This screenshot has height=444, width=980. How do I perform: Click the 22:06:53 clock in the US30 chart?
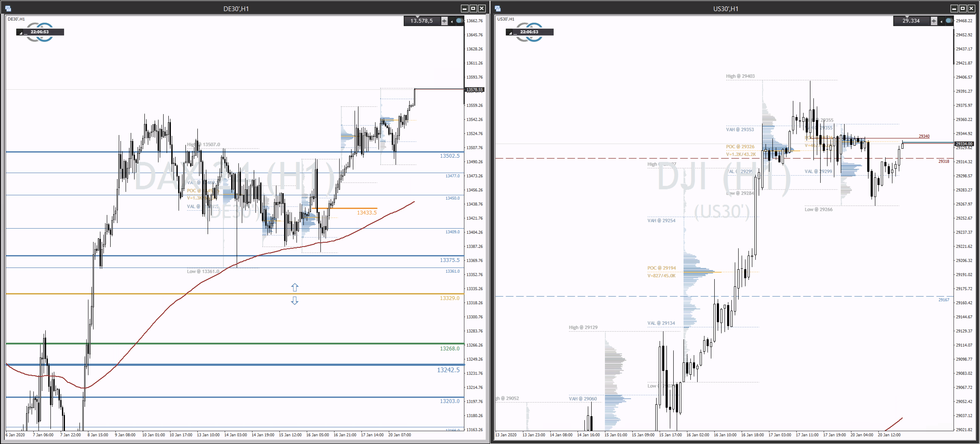[530, 32]
